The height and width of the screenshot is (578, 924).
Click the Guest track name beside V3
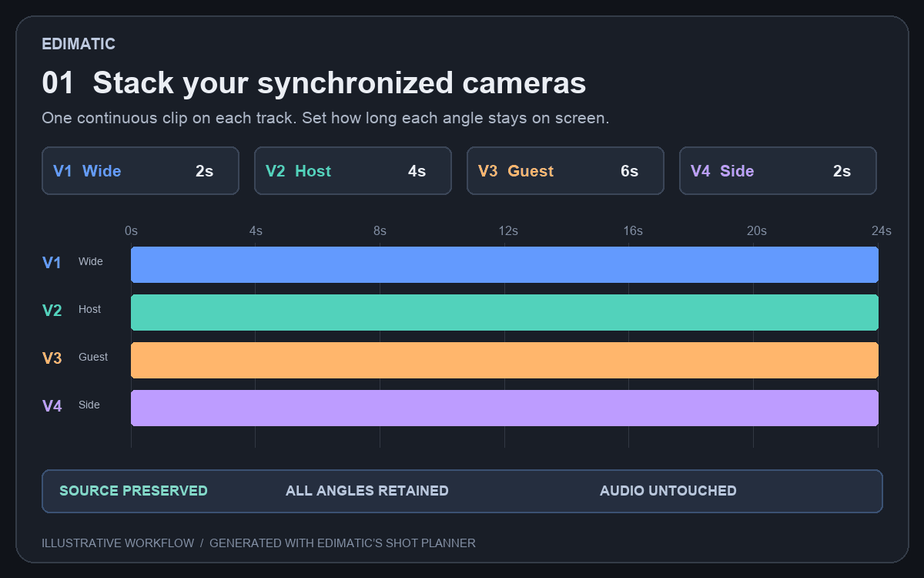(x=93, y=358)
